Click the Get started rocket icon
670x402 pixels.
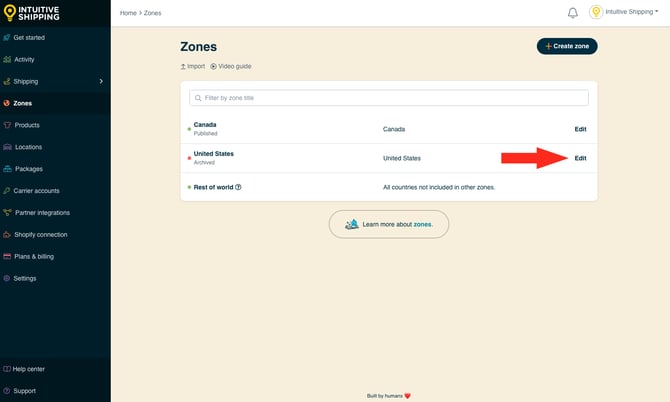(x=7, y=38)
